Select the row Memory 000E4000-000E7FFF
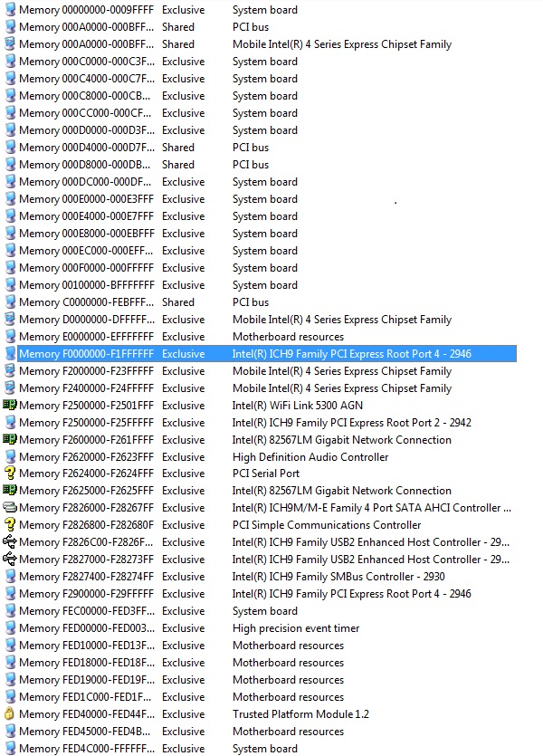Viewport: 543px width, 756px height. click(x=260, y=216)
